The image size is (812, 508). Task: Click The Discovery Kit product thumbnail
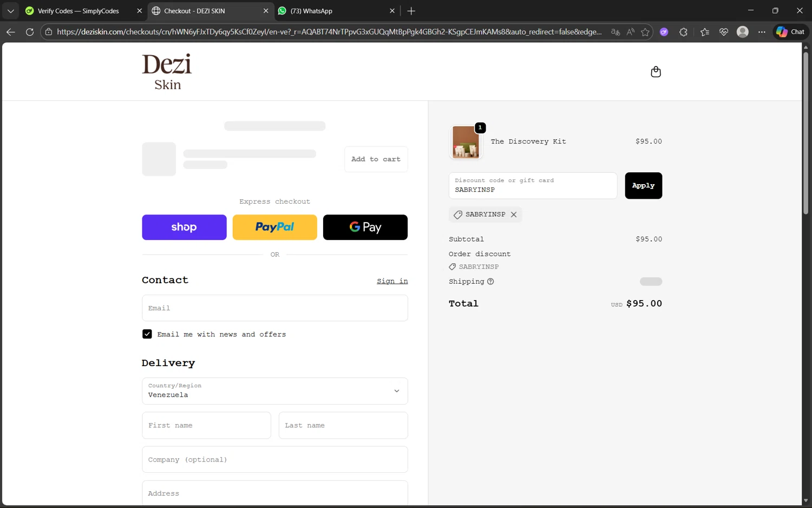pyautogui.click(x=466, y=142)
